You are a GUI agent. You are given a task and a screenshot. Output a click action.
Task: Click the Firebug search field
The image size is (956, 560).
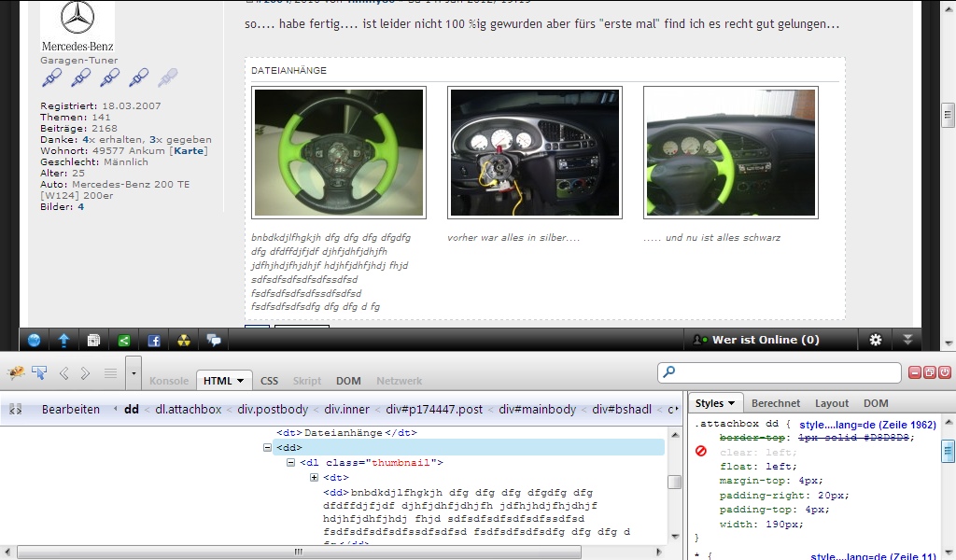(780, 372)
